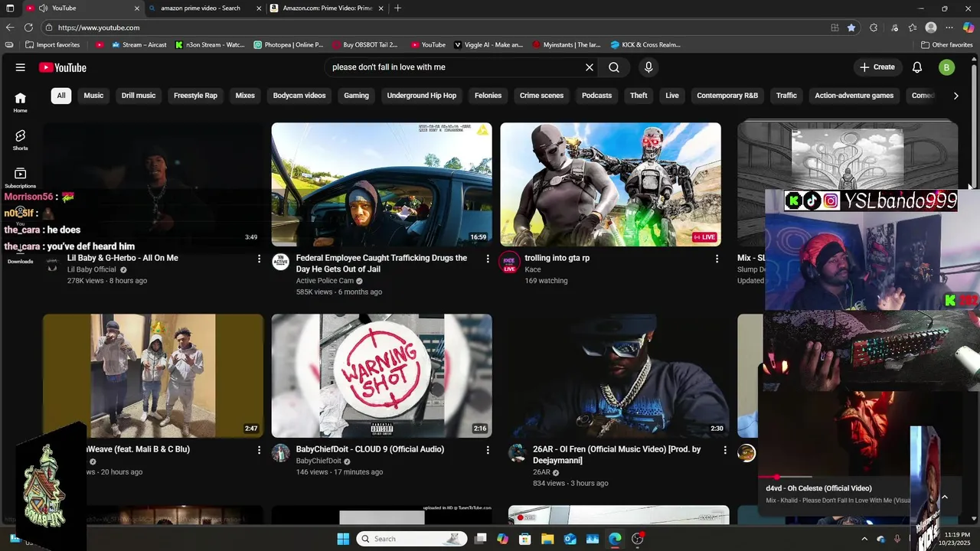Mute the YouTube tab via speaker icon
The width and height of the screenshot is (980, 551).
point(43,8)
